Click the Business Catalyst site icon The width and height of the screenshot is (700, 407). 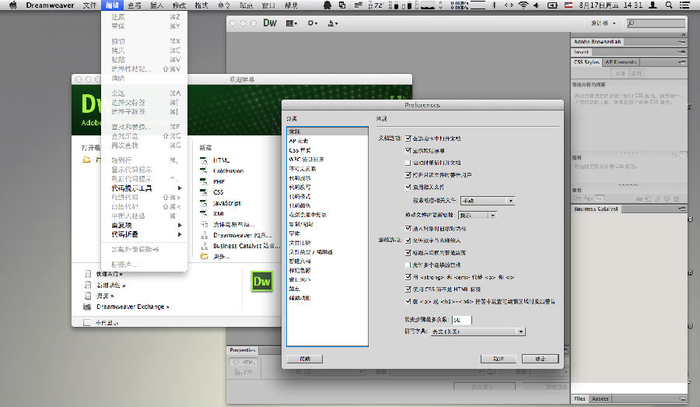tap(204, 246)
